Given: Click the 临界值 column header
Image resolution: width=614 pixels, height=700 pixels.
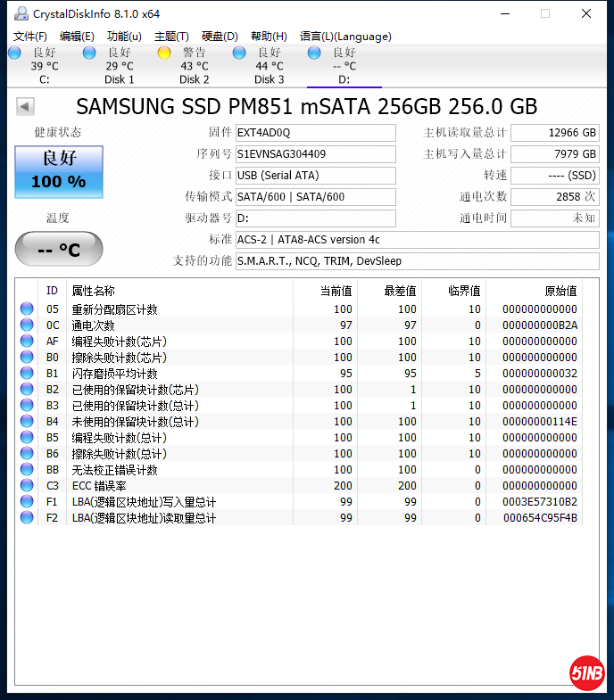Looking at the screenshot, I should [x=454, y=291].
